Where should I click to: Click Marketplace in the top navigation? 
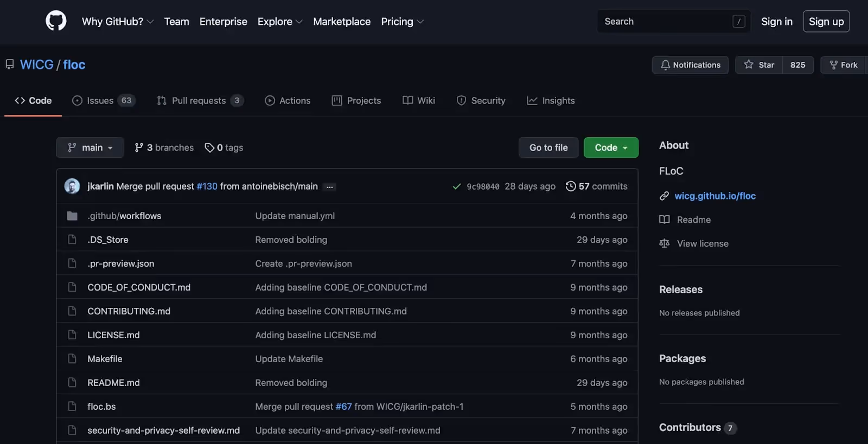[342, 21]
